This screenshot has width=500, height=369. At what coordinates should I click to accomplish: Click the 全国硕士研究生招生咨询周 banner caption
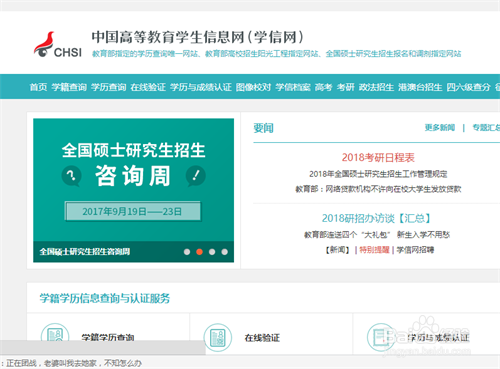tap(85, 252)
